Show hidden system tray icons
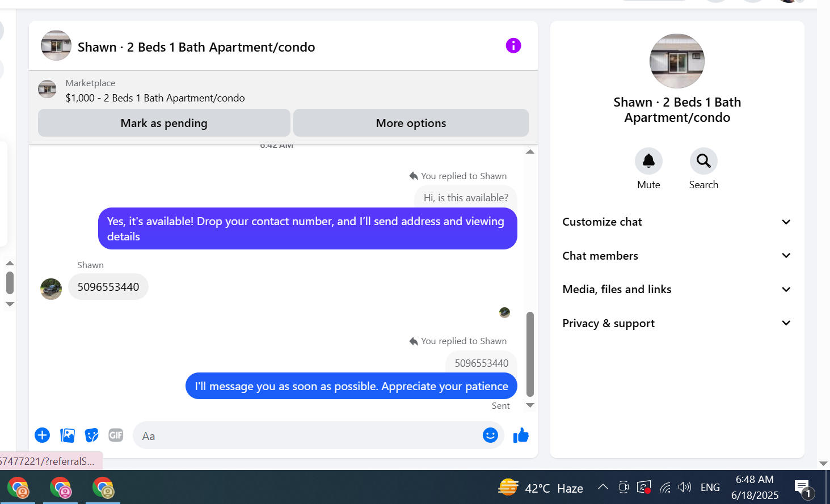The image size is (830, 504). (x=603, y=487)
